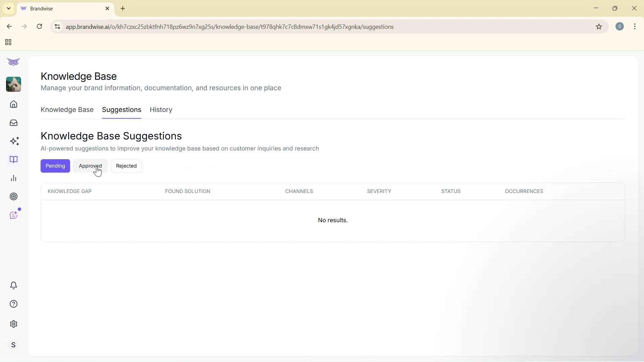Image resolution: width=644 pixels, height=362 pixels.
Task: Open Settings from the sidebar gear
Action: click(x=13, y=324)
